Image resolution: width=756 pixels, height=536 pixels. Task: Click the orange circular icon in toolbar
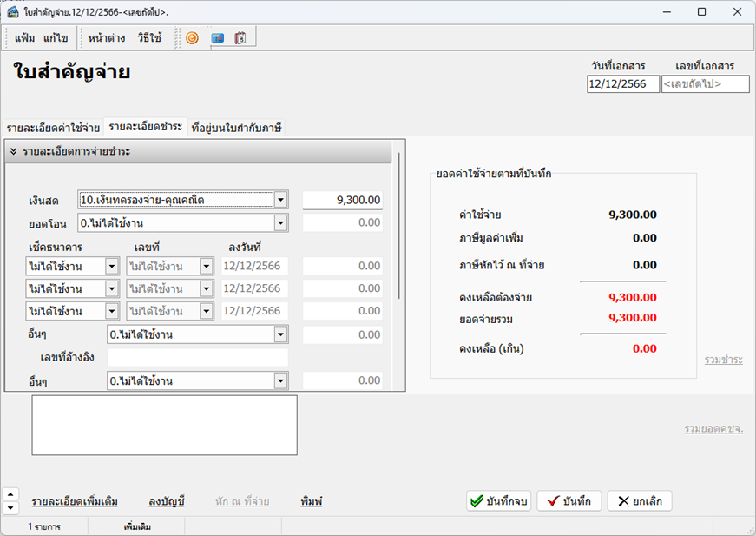tap(192, 37)
